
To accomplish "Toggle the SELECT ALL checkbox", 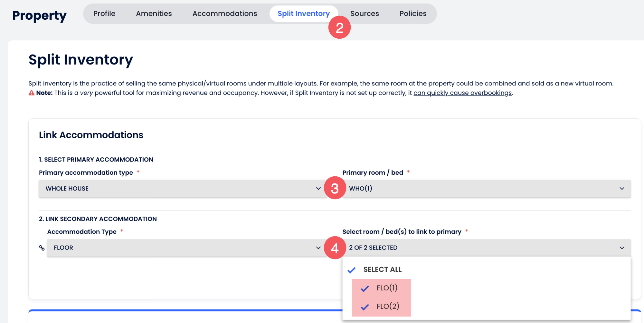I will coord(352,270).
